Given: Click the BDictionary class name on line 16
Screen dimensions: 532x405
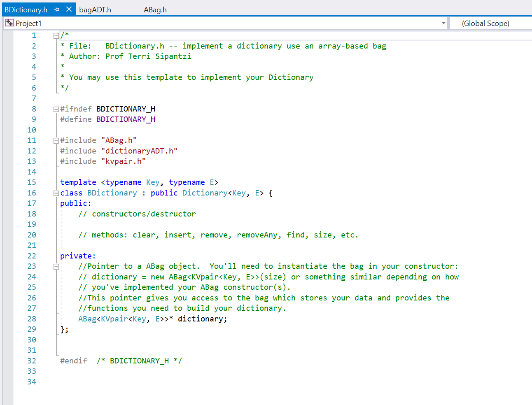Looking at the screenshot, I should 112,193.
